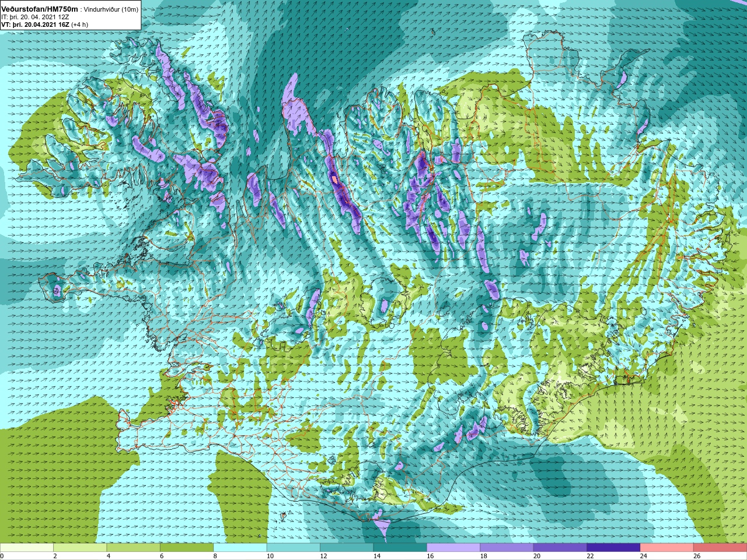The height and width of the screenshot is (560, 747).
Task: Click the legend tick label "0"
Action: coord(2,556)
